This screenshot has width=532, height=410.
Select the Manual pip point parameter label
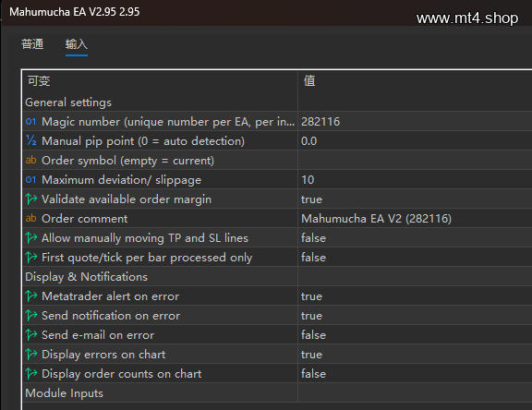click(x=143, y=140)
